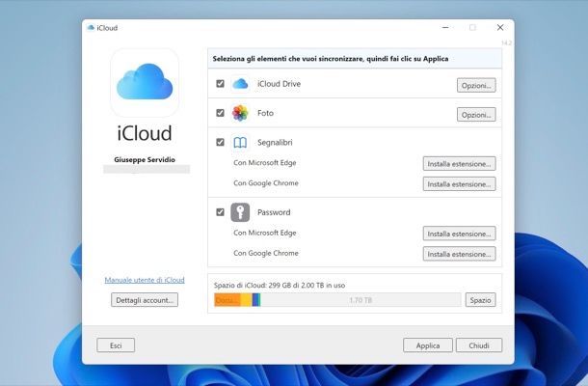Uncheck the iCloud Drive checkbox
Image resolution: width=588 pixels, height=386 pixels.
(x=220, y=83)
